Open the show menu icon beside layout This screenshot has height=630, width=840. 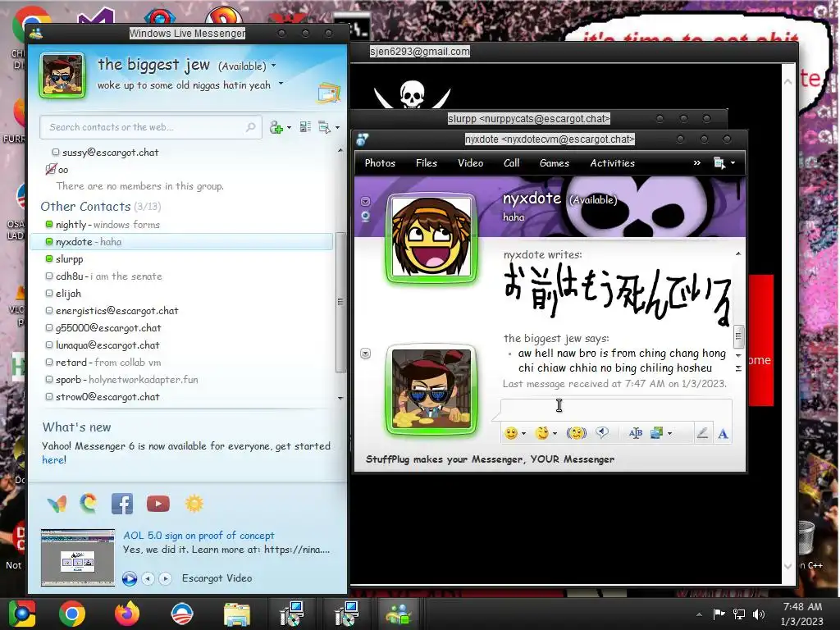[x=325, y=127]
